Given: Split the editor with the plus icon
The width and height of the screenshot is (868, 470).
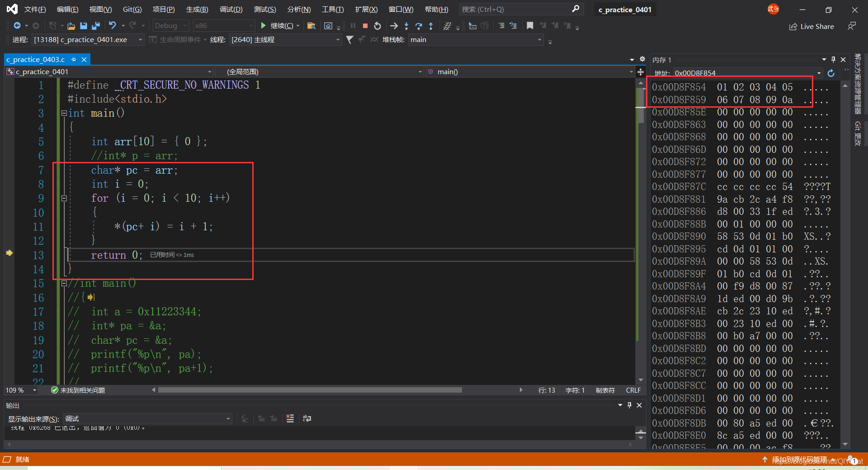Looking at the screenshot, I should [x=641, y=72].
